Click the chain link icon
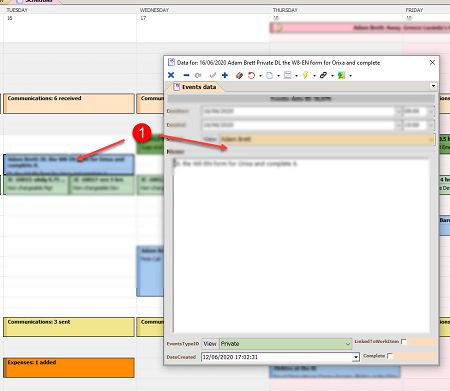 (x=323, y=75)
